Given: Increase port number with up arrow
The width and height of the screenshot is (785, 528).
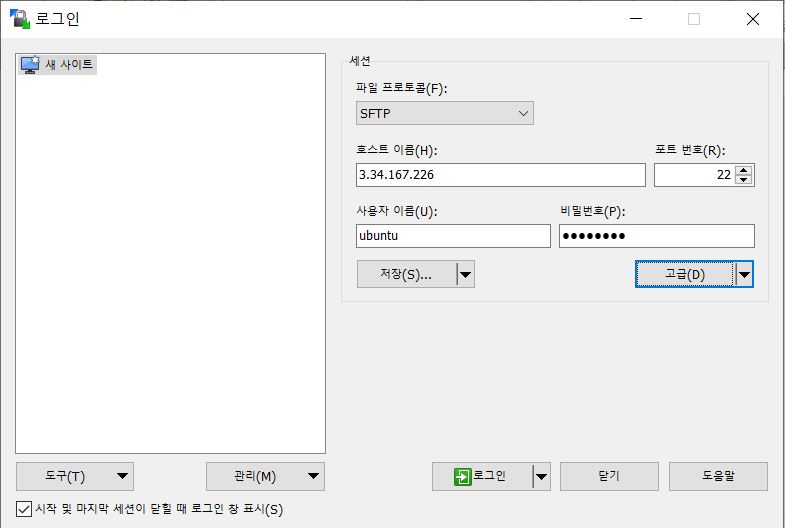Looking at the screenshot, I should click(x=744, y=170).
